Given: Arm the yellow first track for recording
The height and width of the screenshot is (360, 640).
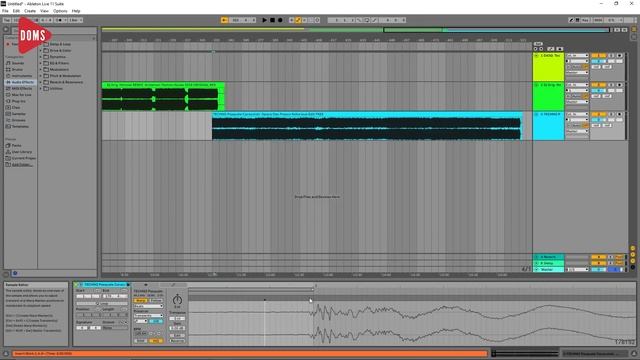Looking at the screenshot, I should (620, 56).
